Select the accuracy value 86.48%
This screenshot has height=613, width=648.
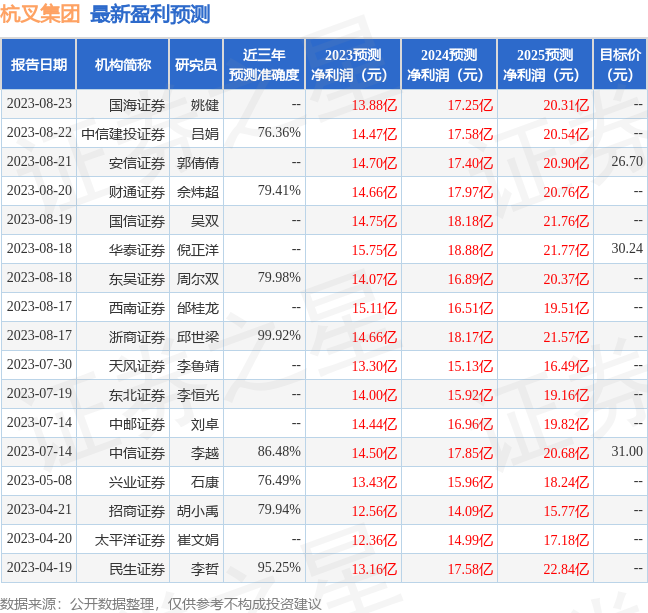tap(279, 451)
